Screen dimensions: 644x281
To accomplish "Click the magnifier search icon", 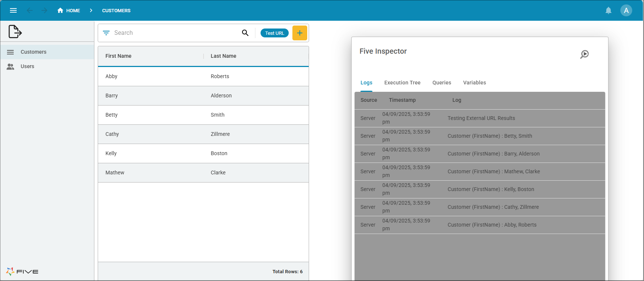I will point(245,33).
